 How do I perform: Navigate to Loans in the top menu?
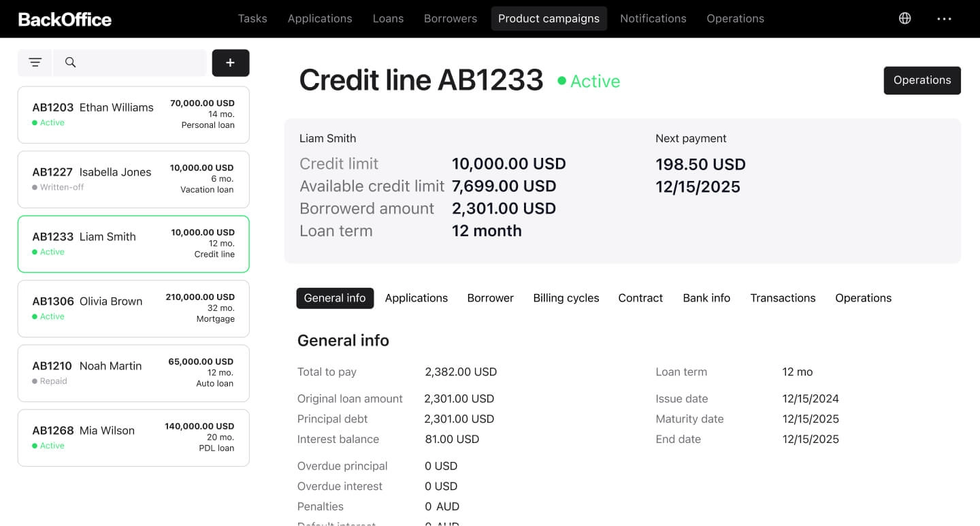388,18
